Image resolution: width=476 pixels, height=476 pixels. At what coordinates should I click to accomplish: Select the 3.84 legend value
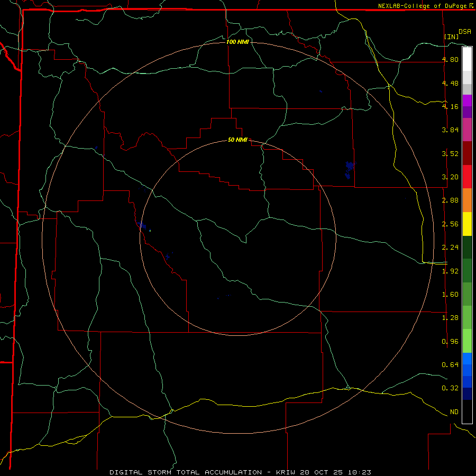pos(450,130)
